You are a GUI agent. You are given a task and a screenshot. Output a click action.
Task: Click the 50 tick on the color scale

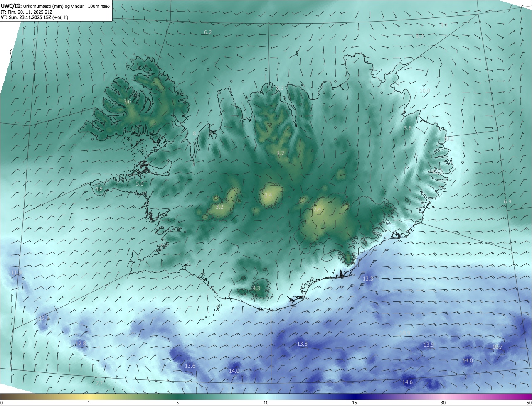(x=529, y=403)
